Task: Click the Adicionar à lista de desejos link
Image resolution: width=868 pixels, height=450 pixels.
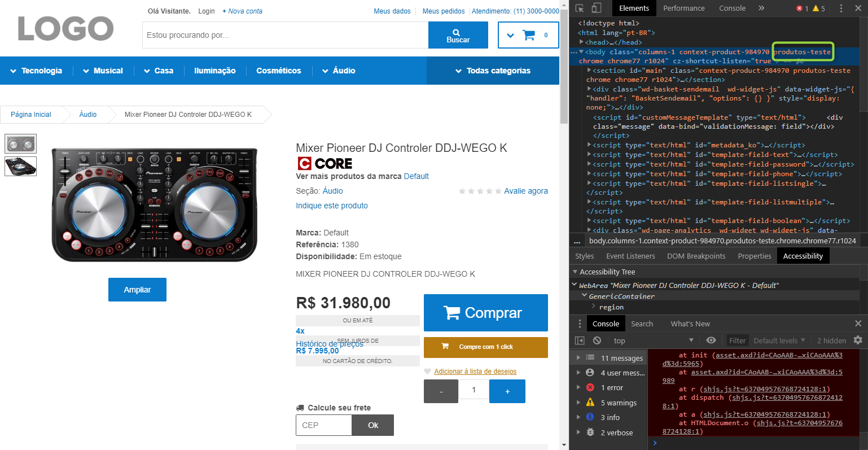Action: (475, 372)
